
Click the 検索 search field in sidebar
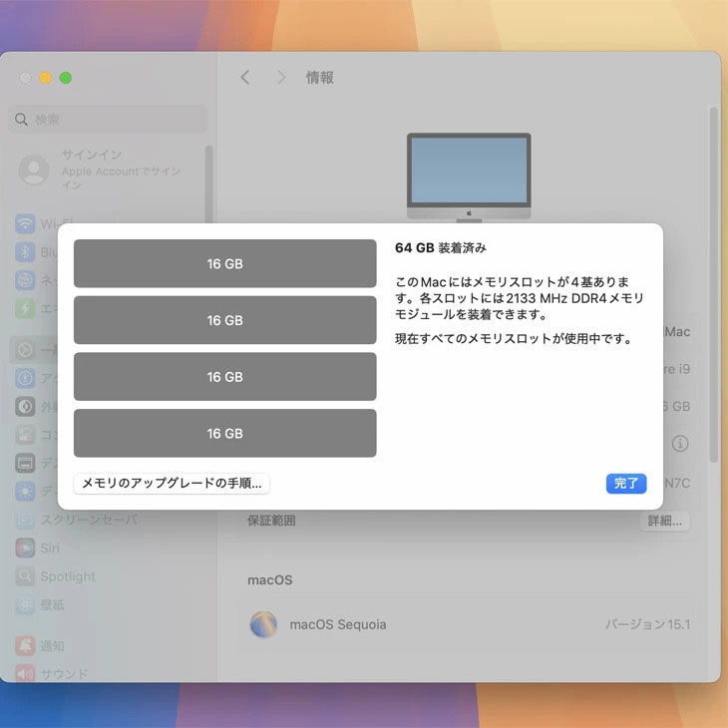pyautogui.click(x=108, y=120)
